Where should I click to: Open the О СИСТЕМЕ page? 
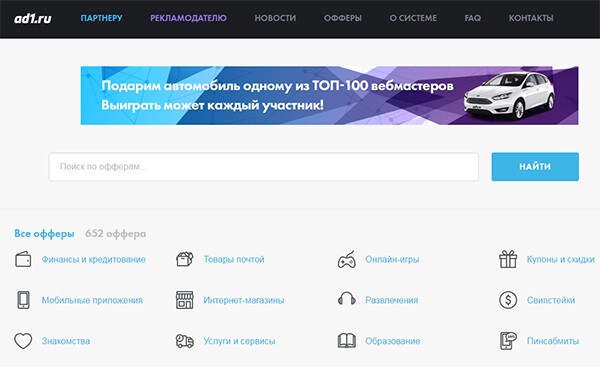pyautogui.click(x=413, y=18)
